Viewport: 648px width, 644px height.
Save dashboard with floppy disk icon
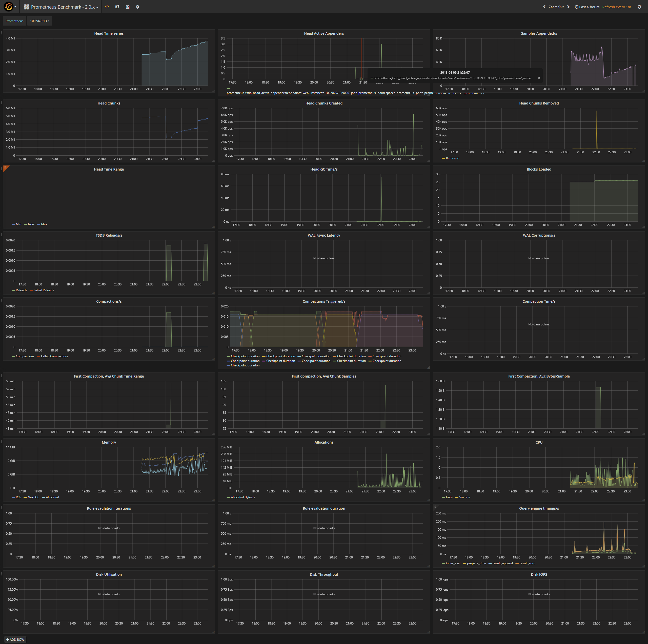coord(128,7)
